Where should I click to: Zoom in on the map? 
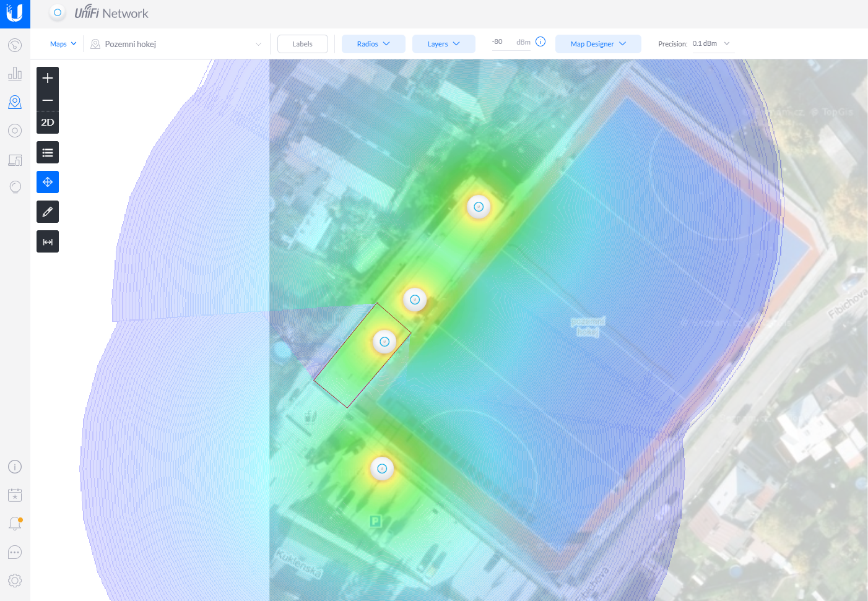pyautogui.click(x=48, y=78)
